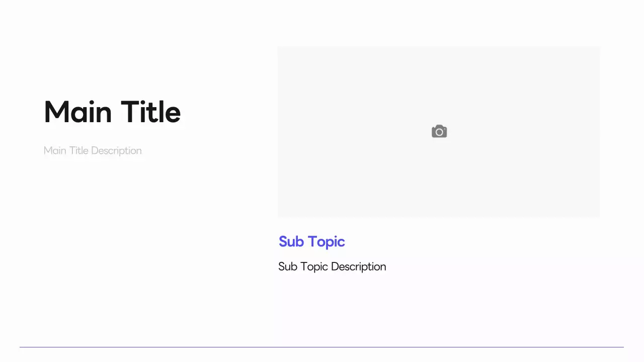This screenshot has height=362, width=644.
Task: Click the left end of the bottom purple line
Action: tap(22, 347)
